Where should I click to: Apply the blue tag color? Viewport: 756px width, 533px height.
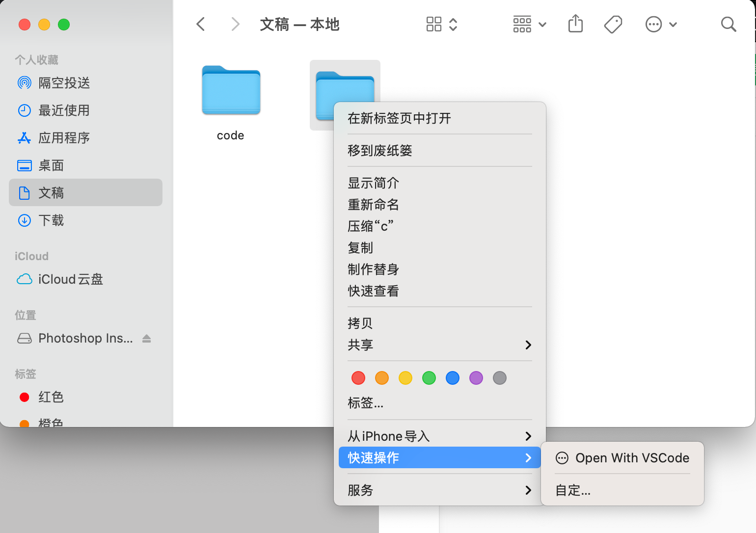point(453,378)
